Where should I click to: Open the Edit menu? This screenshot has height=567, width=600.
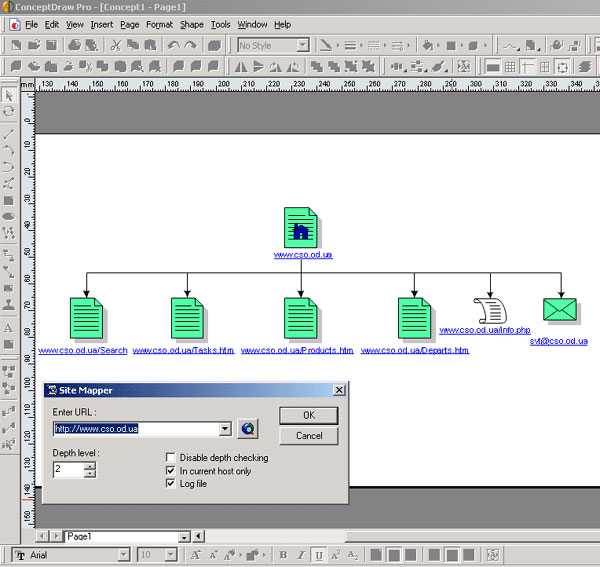point(52,25)
